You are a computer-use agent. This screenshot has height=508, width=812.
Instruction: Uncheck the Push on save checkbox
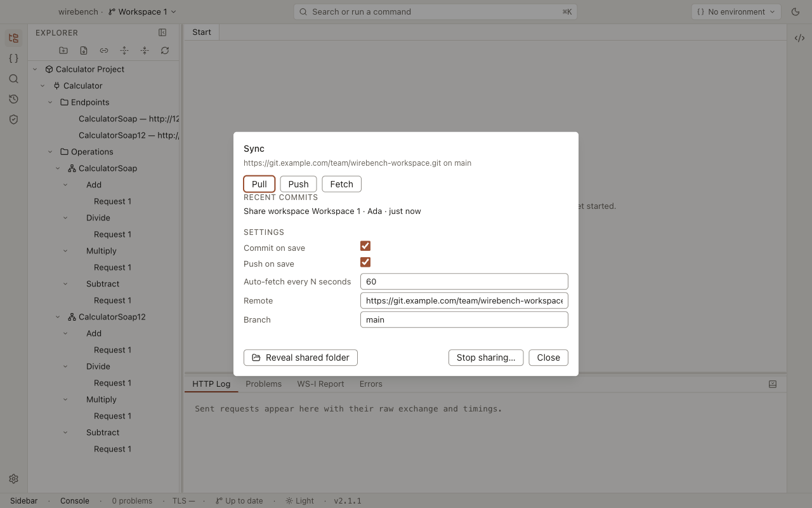point(365,262)
